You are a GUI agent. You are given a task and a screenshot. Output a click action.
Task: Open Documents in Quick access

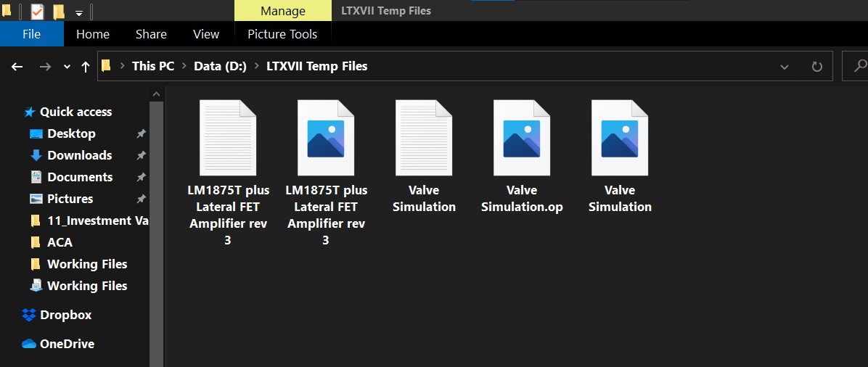tap(81, 177)
